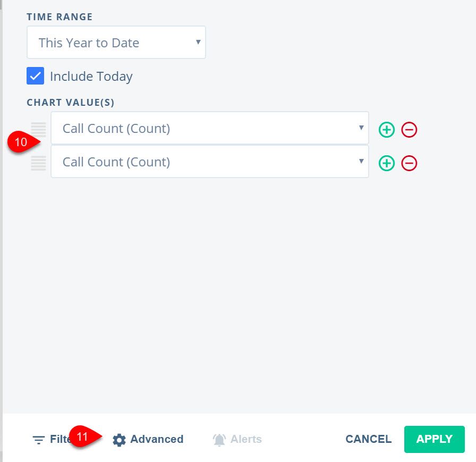Open the Time Range dropdown

116,43
